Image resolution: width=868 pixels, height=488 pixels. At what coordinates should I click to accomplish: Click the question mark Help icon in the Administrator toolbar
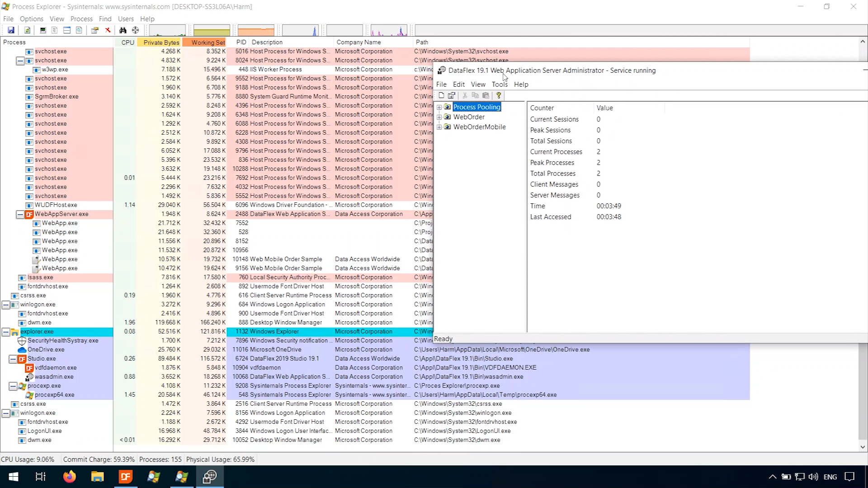click(x=499, y=95)
